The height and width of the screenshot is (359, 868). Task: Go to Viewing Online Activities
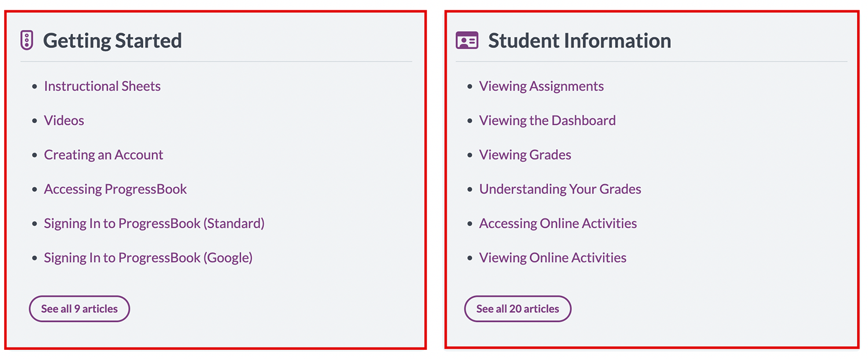(x=553, y=258)
